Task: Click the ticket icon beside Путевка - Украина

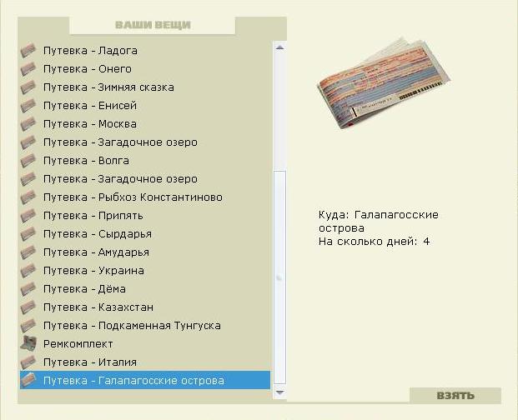Action: (x=28, y=271)
